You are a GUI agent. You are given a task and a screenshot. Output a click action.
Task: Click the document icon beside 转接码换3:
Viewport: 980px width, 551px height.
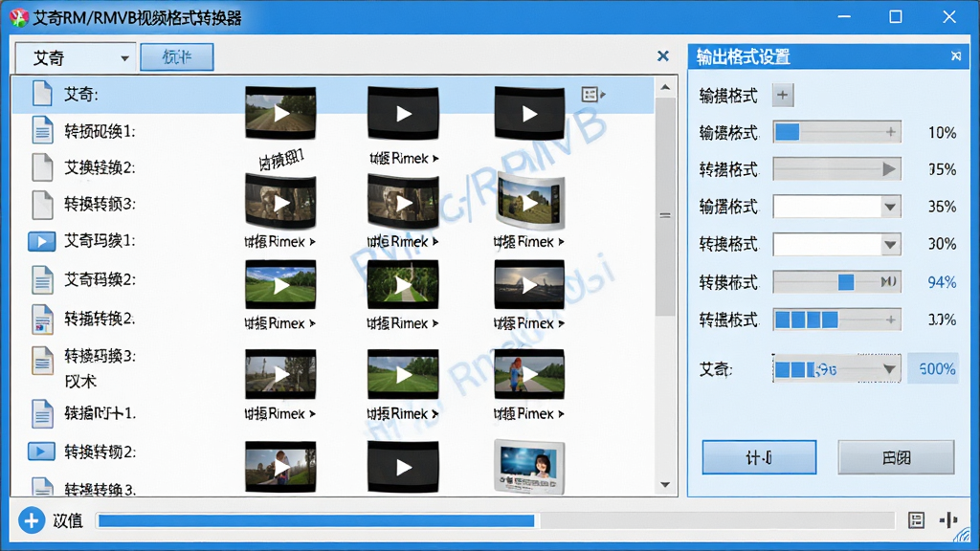(42, 361)
